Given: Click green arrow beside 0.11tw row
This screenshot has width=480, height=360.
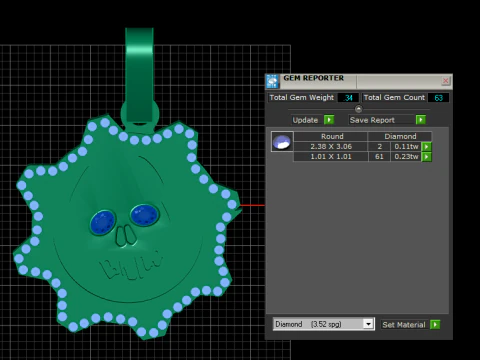Looking at the screenshot, I should [426, 147].
